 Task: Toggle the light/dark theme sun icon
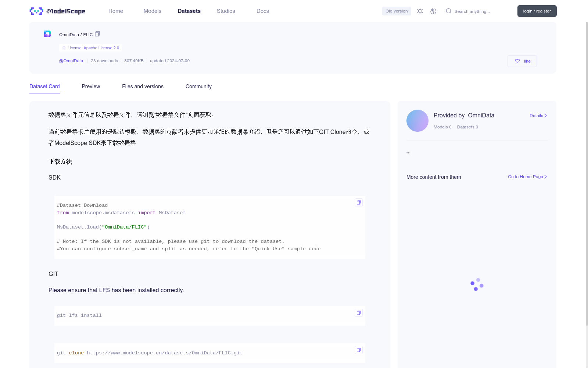420,11
